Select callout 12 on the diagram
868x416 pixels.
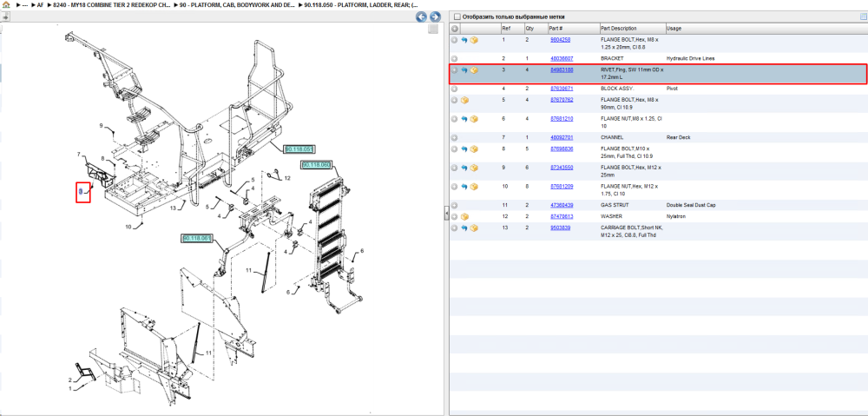coord(287,178)
